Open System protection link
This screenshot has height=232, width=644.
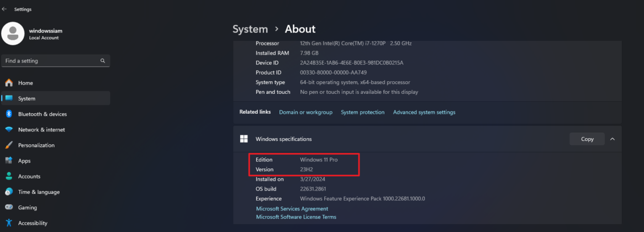coord(363,112)
